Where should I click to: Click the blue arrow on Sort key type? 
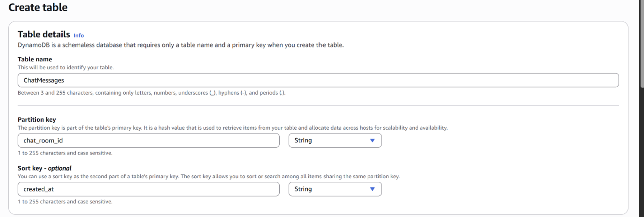[x=372, y=189]
